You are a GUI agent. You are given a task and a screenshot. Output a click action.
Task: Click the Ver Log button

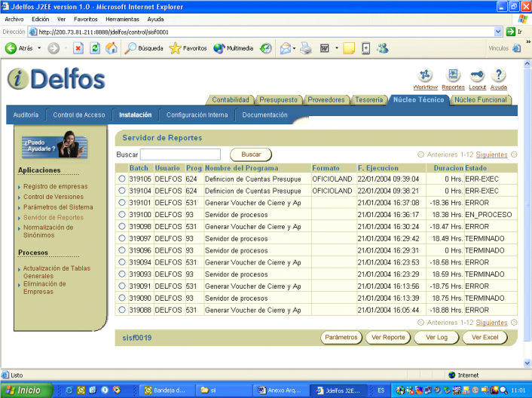coord(436,337)
